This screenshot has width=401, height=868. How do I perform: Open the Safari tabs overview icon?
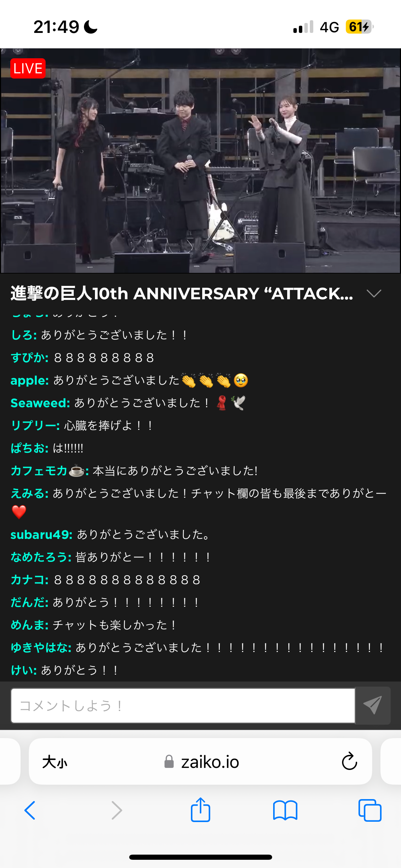tap(370, 810)
